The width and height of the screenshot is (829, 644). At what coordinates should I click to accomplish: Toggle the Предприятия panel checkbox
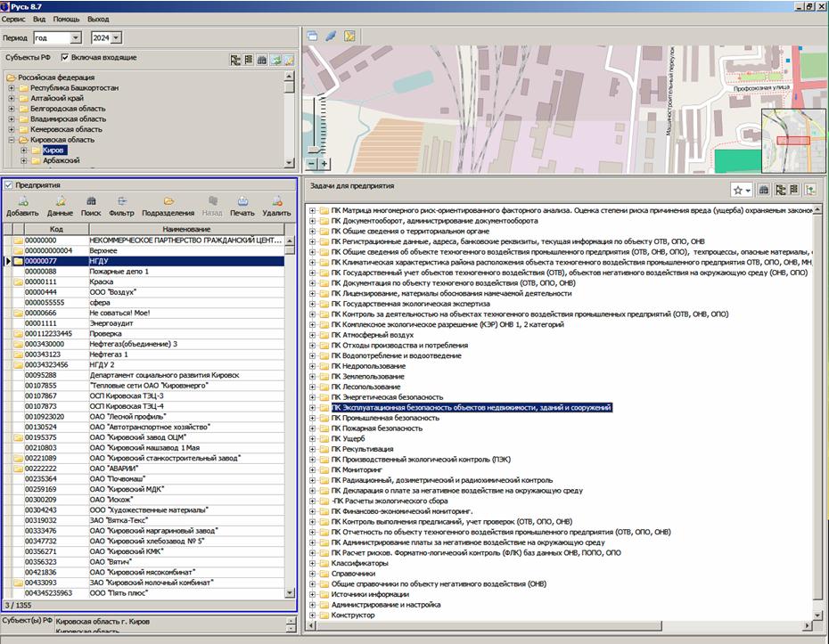[x=9, y=185]
